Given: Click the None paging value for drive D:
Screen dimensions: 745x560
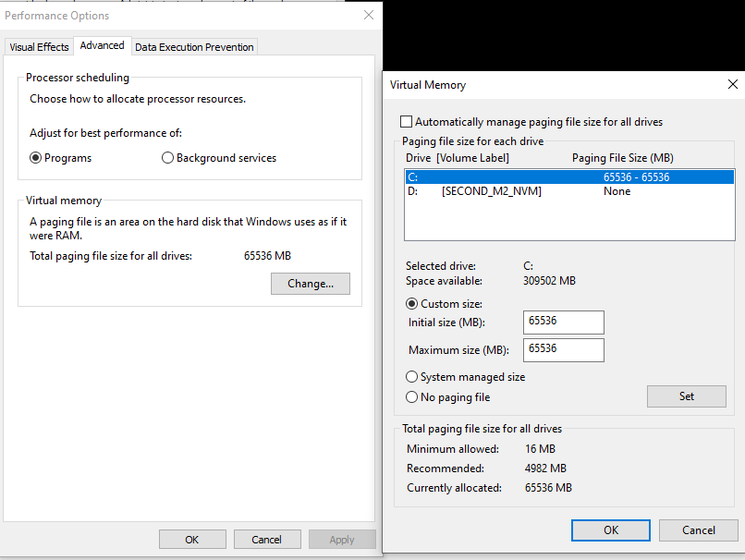Looking at the screenshot, I should coord(617,191).
